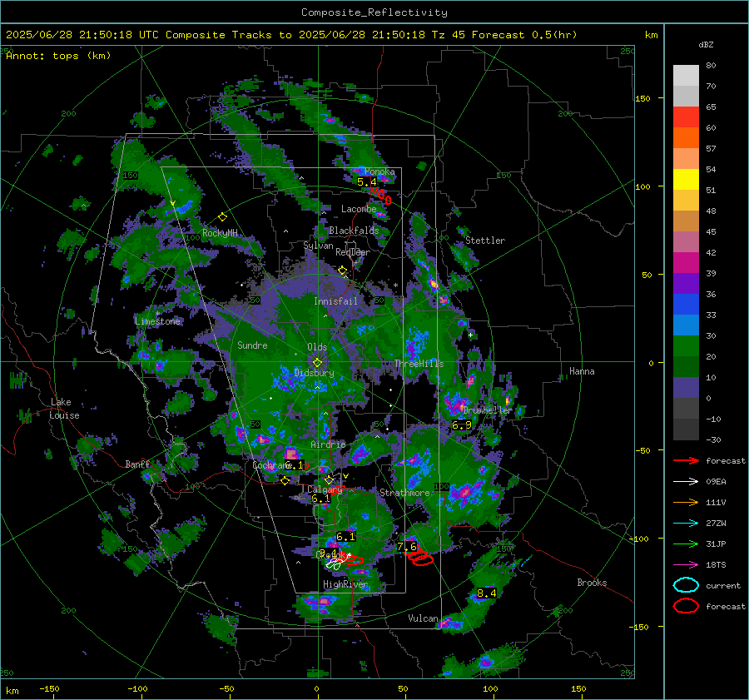Click the yellow diamond marker near RockyMH
The height and width of the screenshot is (700, 749).
[x=222, y=217]
